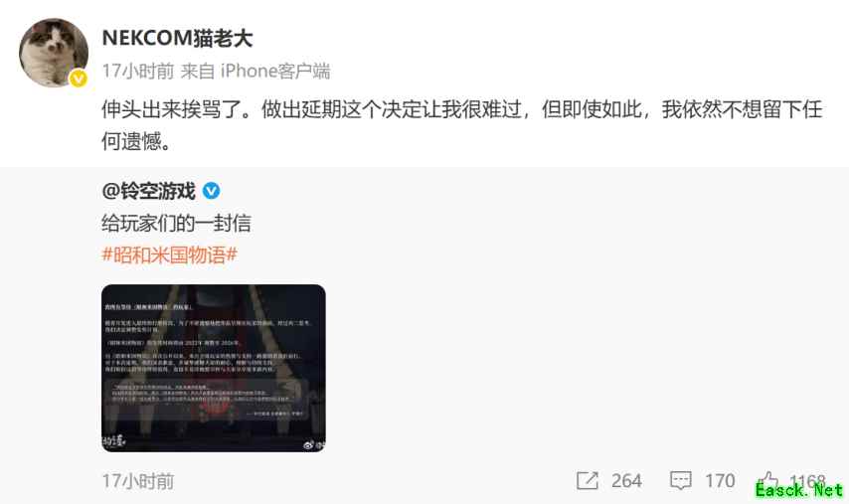Open the NEKCOM猫老大 cat avatar
849x504 pixels.
[x=54, y=52]
